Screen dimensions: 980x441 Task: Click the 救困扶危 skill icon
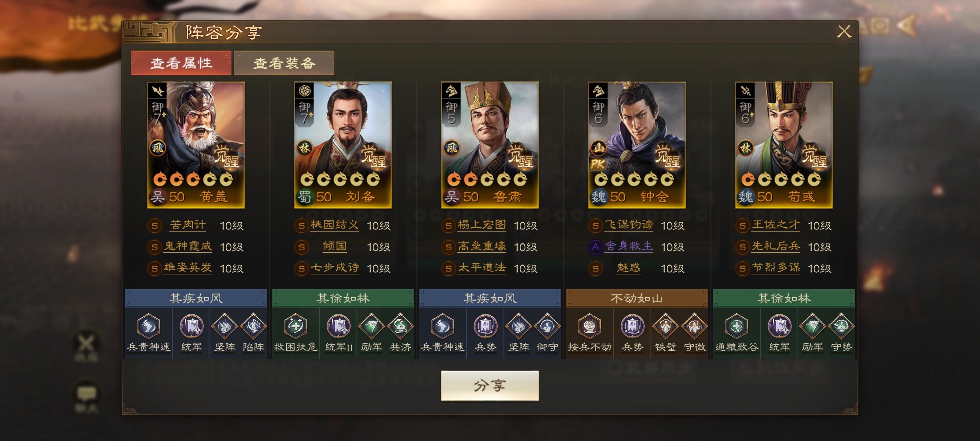(296, 326)
